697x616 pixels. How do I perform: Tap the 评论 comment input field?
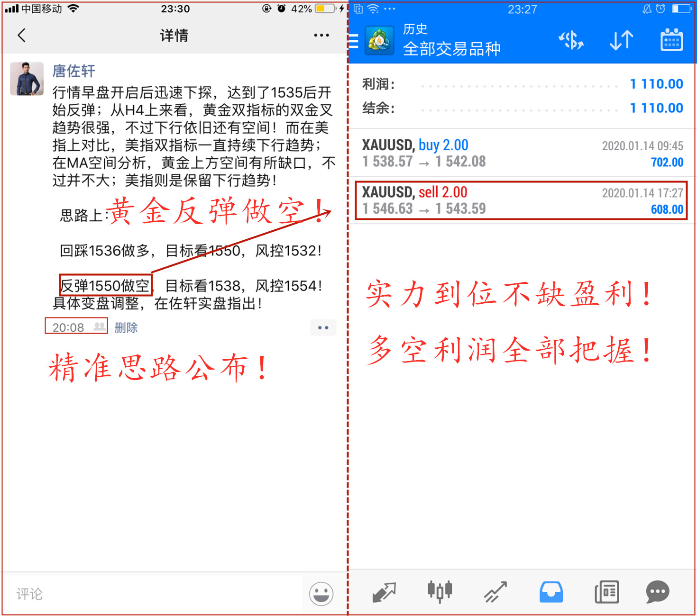tap(152, 594)
